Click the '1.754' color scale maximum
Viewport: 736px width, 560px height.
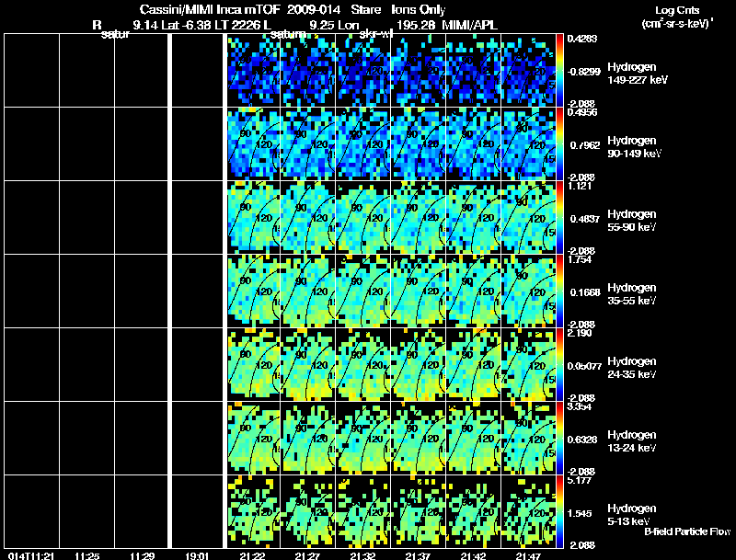click(580, 259)
